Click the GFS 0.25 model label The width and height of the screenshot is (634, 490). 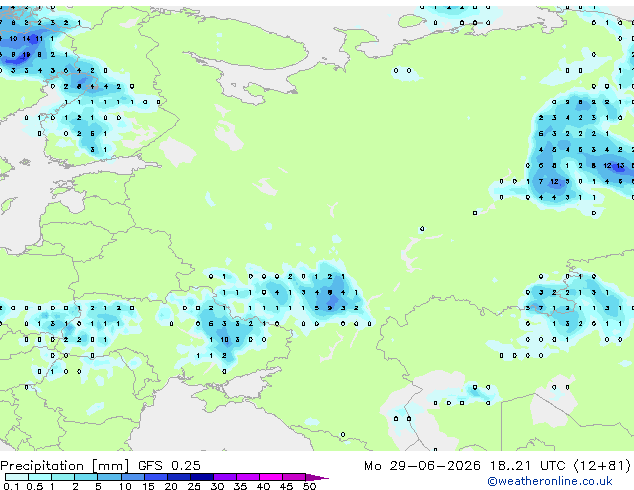point(169,466)
